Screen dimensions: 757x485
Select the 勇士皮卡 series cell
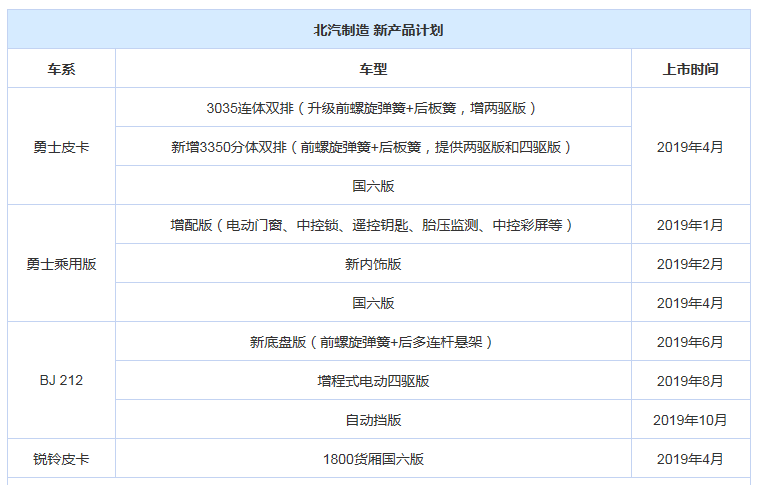61,147
